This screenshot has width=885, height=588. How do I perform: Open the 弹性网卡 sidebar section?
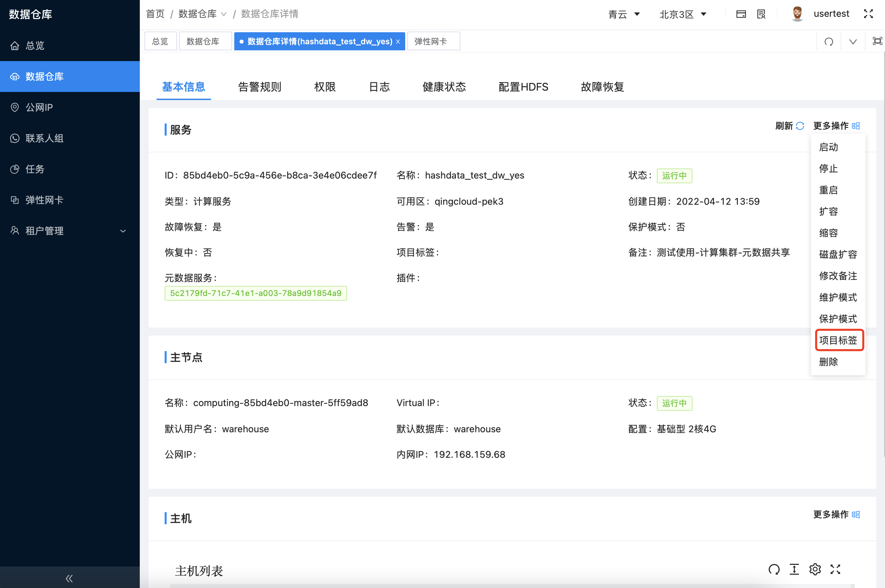coord(44,200)
